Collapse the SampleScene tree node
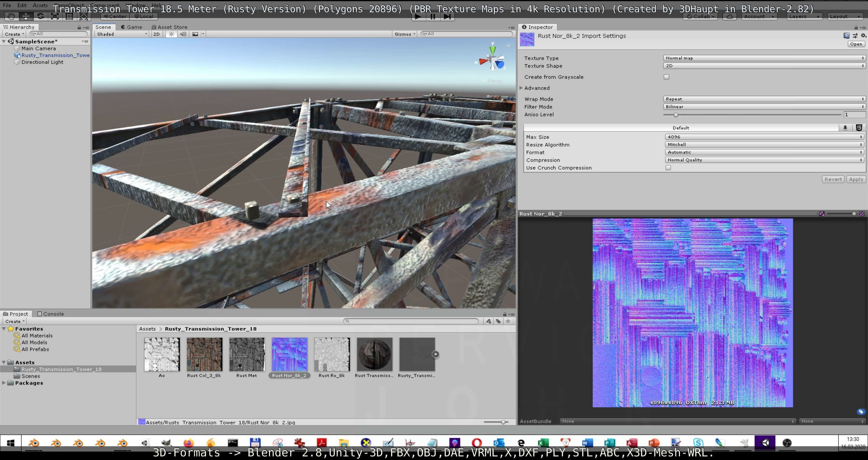Viewport: 868px width, 460px height. [4, 42]
